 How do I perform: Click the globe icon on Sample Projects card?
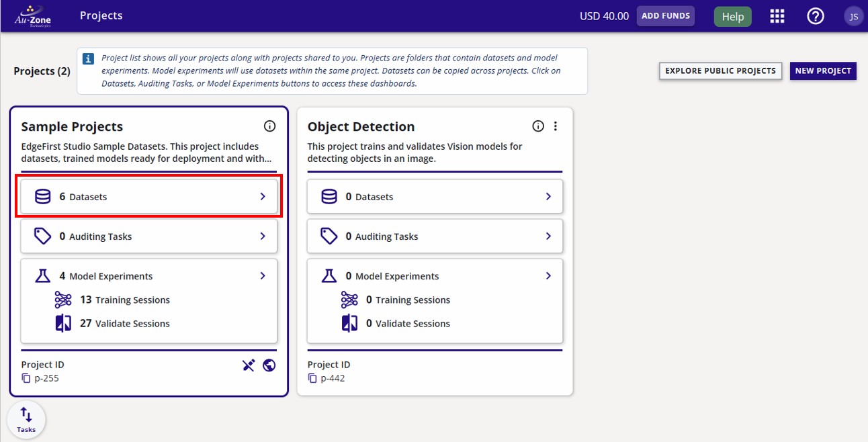click(x=269, y=365)
